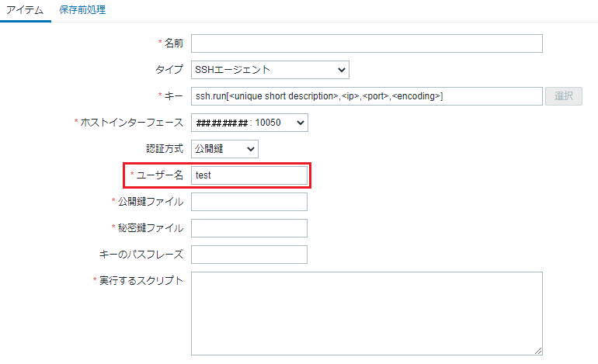Screen dimensions: 598x364
Task: Click the ユーザー名 label text
Action: tap(160, 175)
